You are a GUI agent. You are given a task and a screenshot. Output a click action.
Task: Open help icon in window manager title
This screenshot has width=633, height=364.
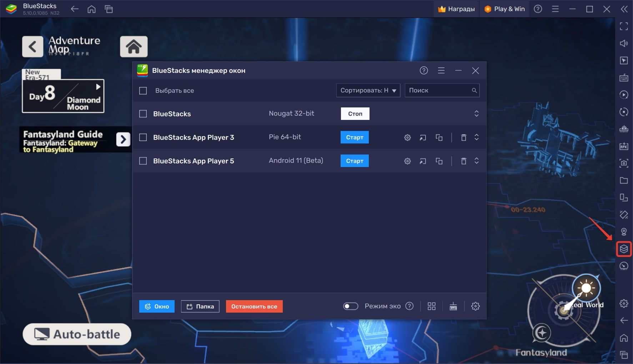coord(424,71)
